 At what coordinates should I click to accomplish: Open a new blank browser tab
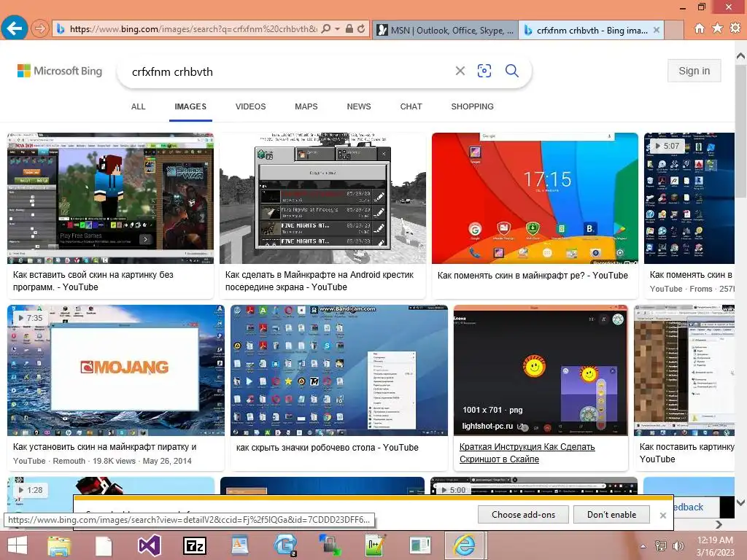[x=674, y=31]
